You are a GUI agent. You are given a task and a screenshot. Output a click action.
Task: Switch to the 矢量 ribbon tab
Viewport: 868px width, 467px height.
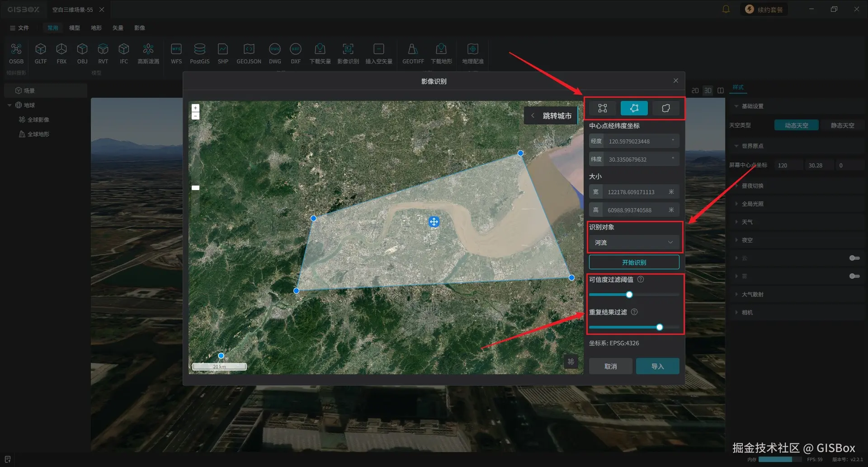click(118, 28)
